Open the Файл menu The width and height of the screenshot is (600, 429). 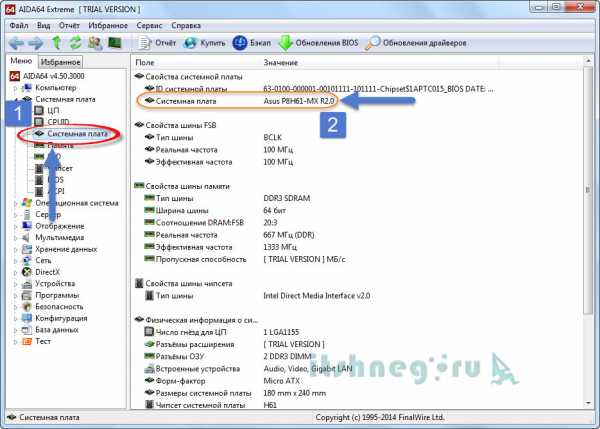pyautogui.click(x=19, y=26)
